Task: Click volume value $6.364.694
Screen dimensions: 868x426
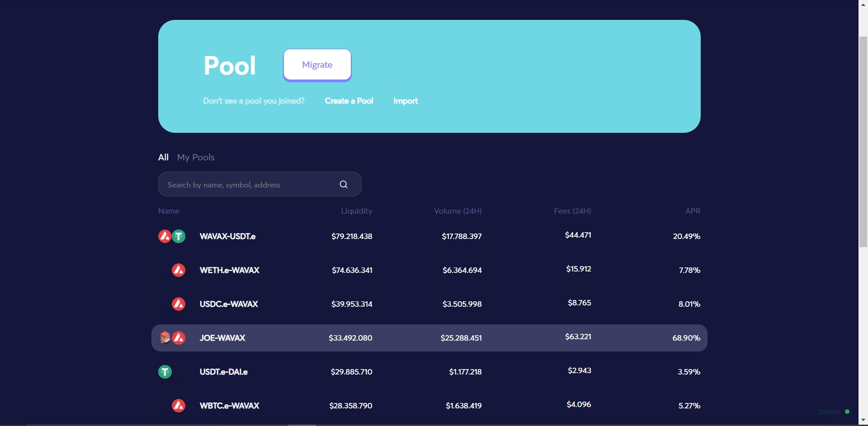Action: [x=462, y=270]
